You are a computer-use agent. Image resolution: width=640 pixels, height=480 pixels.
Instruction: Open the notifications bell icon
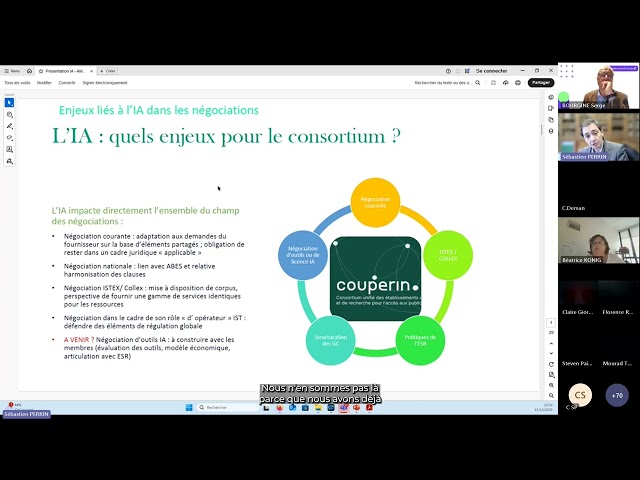(x=458, y=71)
